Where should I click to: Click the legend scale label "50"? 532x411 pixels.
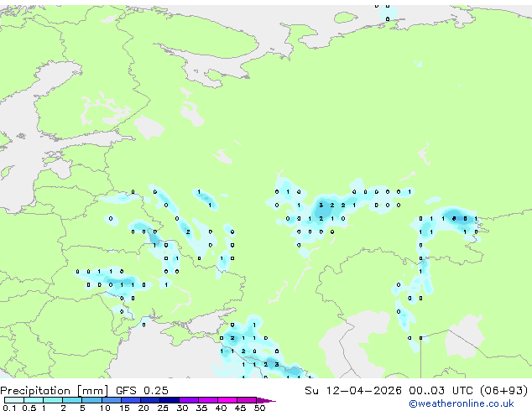[x=259, y=408]
